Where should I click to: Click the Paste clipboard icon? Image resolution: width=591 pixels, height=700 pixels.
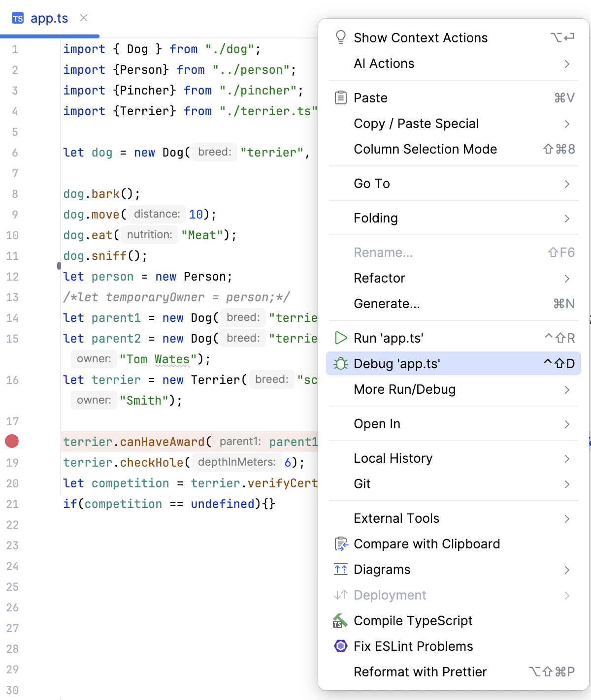coord(340,97)
